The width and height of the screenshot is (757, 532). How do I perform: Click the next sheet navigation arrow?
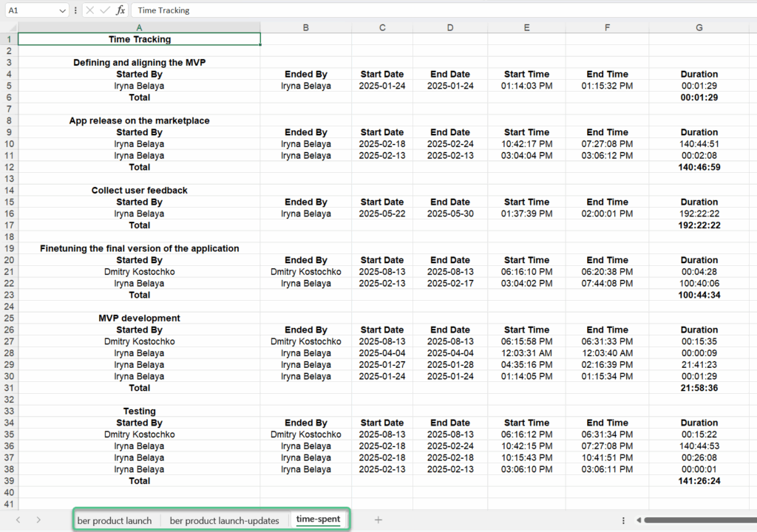pos(38,519)
